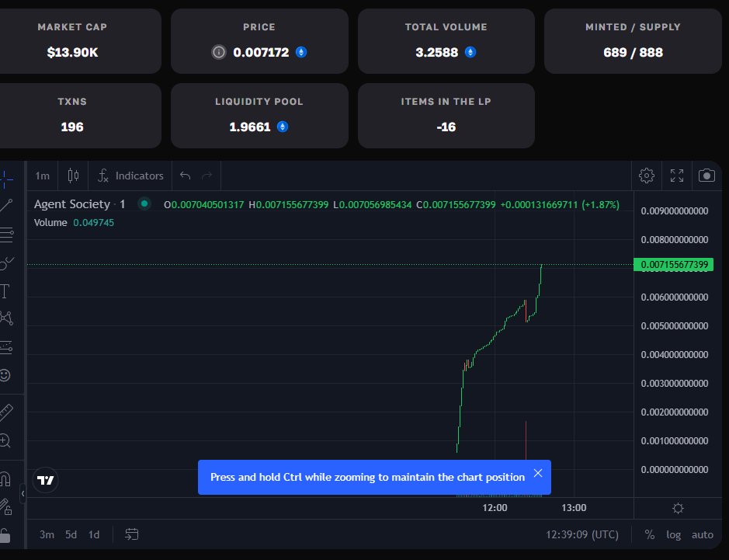Change the candlestick chart style
This screenshot has width=729, height=560.
coord(73,176)
